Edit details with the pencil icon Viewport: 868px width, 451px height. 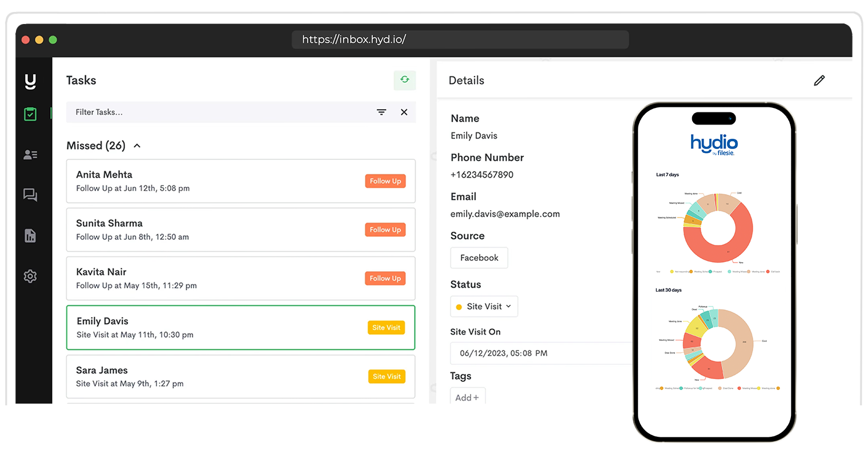click(x=819, y=80)
